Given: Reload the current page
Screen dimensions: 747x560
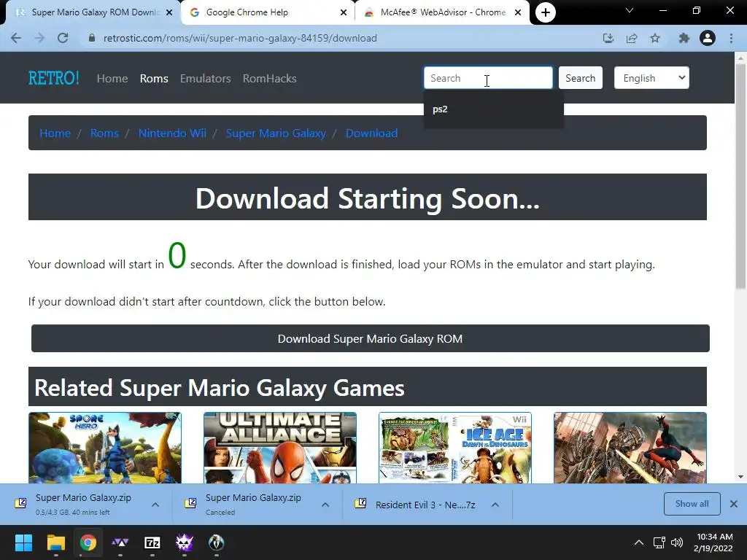Looking at the screenshot, I should [63, 38].
